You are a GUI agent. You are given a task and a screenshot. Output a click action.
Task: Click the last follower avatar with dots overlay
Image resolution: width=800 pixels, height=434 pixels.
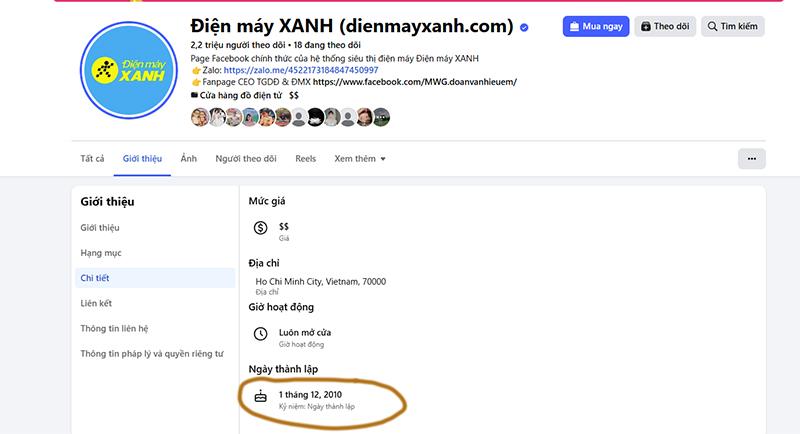[381, 117]
